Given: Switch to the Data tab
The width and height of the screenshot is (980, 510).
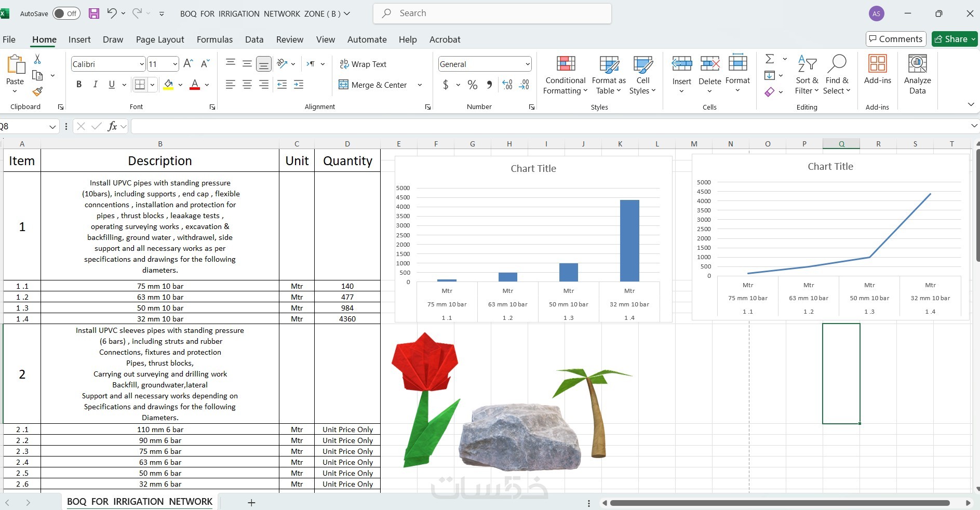Looking at the screenshot, I should [x=254, y=39].
